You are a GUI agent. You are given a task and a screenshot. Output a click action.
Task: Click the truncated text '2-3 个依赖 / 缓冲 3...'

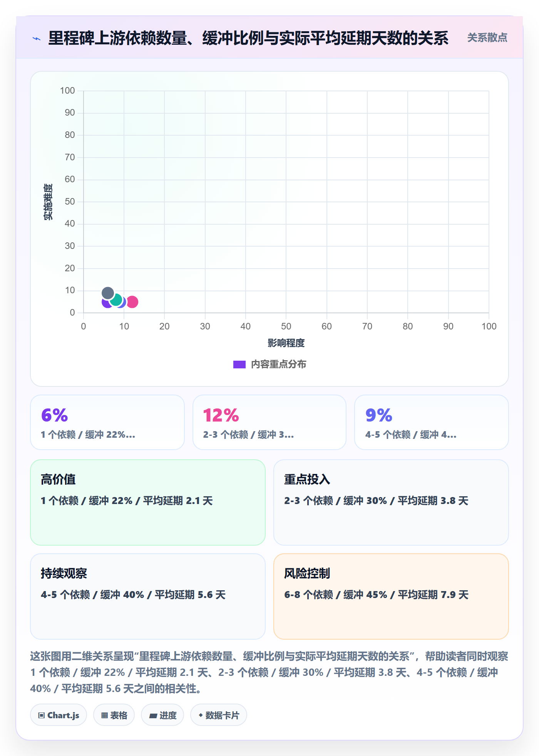[x=249, y=435]
